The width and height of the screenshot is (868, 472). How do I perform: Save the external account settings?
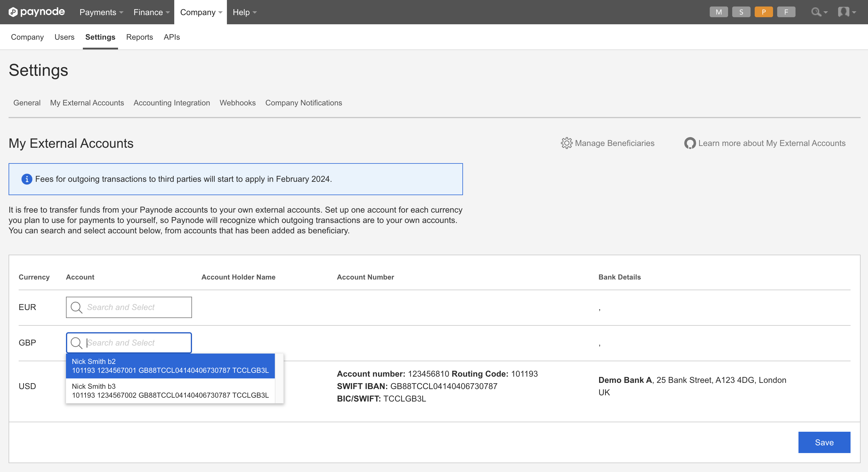pyautogui.click(x=824, y=442)
